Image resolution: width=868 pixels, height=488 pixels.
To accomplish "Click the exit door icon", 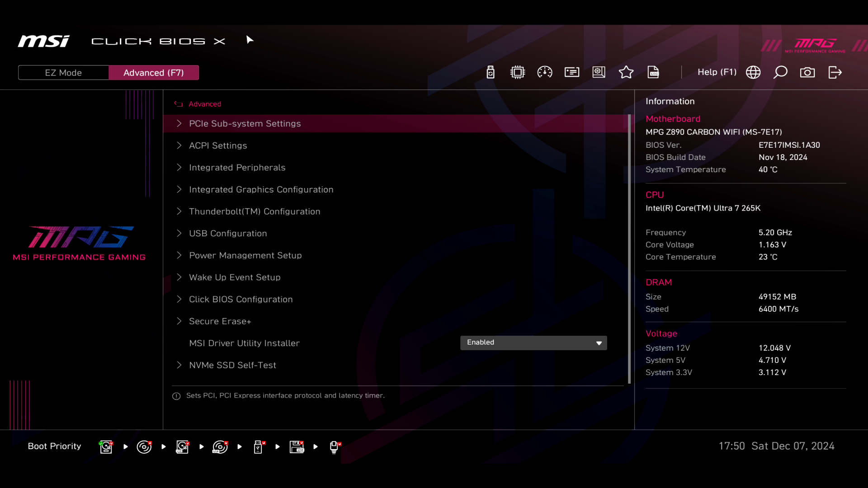I will point(835,72).
